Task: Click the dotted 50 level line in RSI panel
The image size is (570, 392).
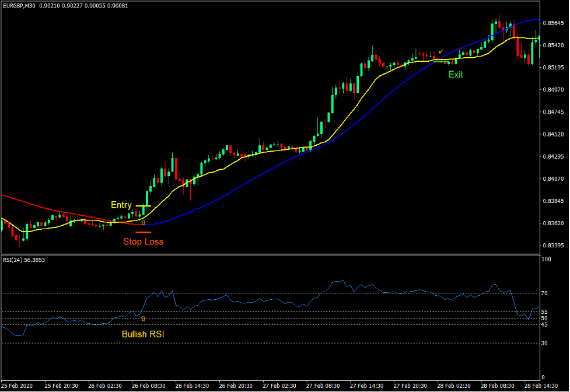Action: pos(292,318)
